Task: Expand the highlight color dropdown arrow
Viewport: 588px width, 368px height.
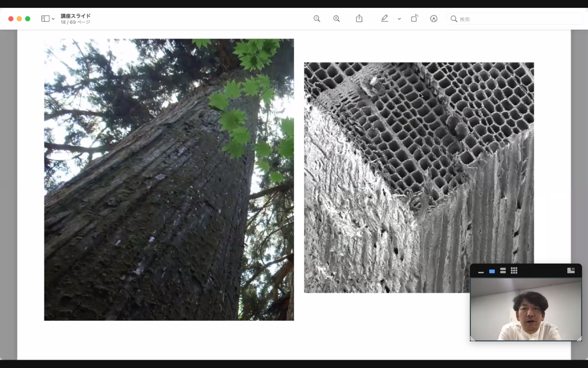Action: tap(399, 19)
